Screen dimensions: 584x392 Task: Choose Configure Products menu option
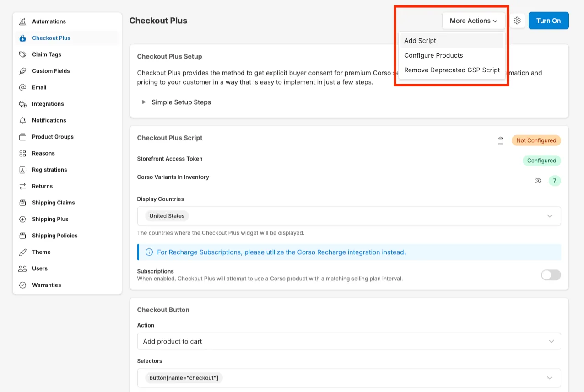433,55
